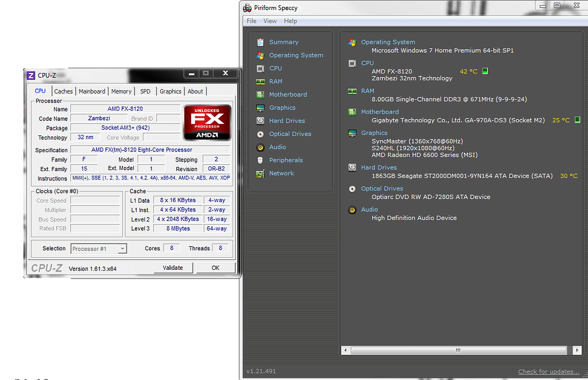588x380 pixels.
Task: Click the Check for updates link
Action: (548, 371)
